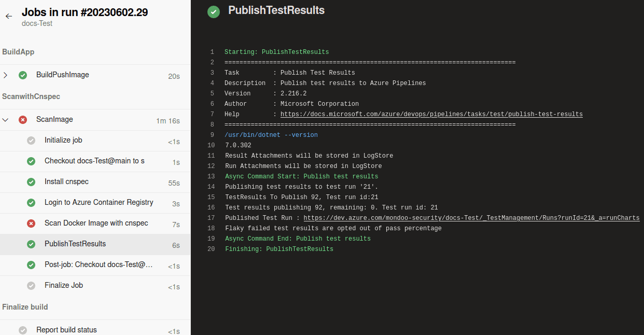This screenshot has height=335, width=644.
Task: Click the success icon next to Login to Azure Container Registry
Action: click(31, 203)
